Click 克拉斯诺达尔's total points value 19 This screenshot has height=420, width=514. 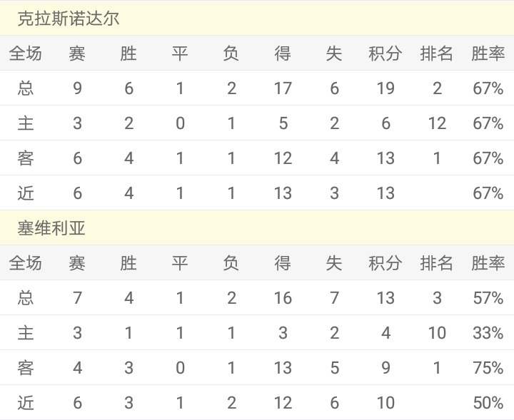[385, 88]
